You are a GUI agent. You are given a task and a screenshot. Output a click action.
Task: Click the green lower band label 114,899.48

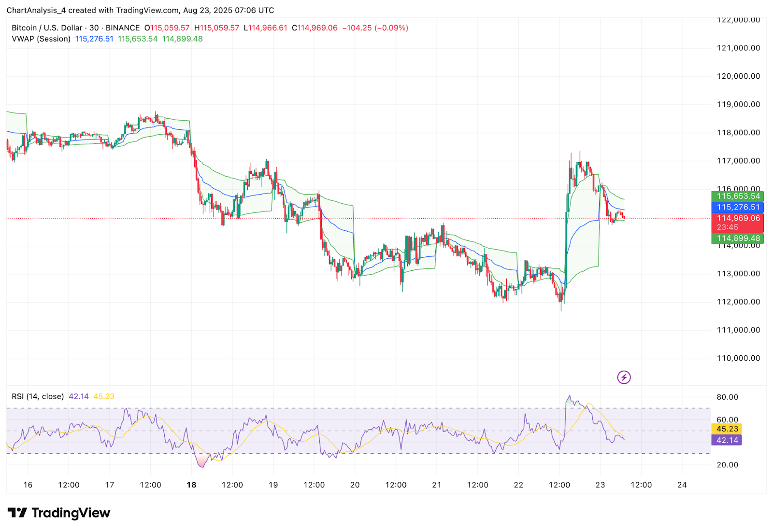737,238
